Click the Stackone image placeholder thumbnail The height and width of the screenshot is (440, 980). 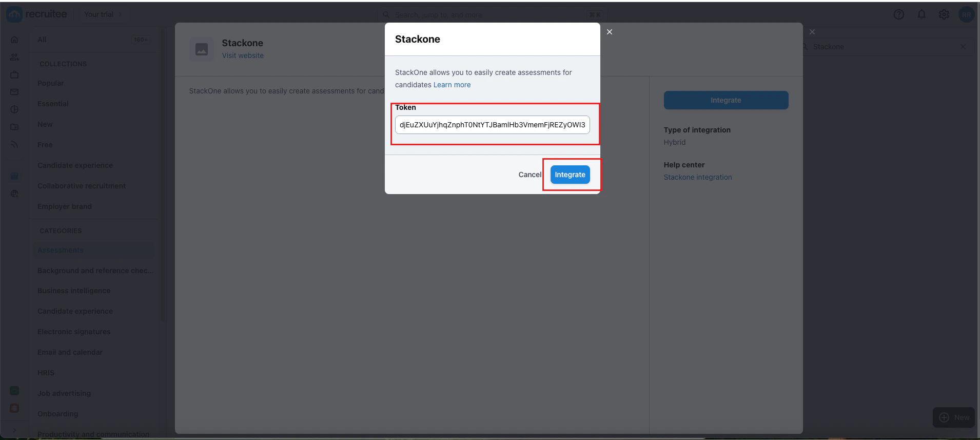tap(202, 49)
